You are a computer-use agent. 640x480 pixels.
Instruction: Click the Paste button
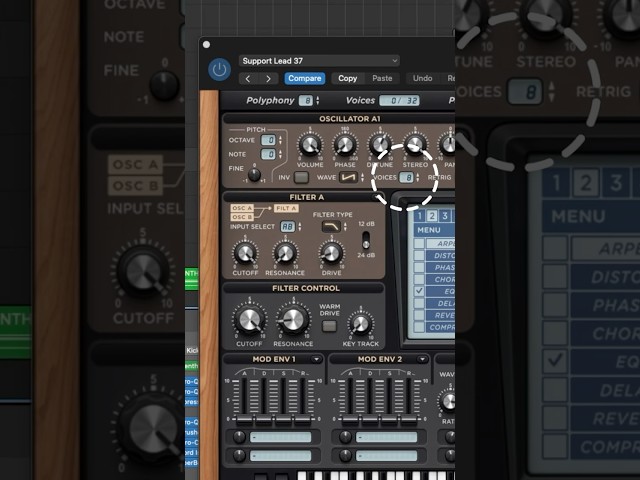382,78
